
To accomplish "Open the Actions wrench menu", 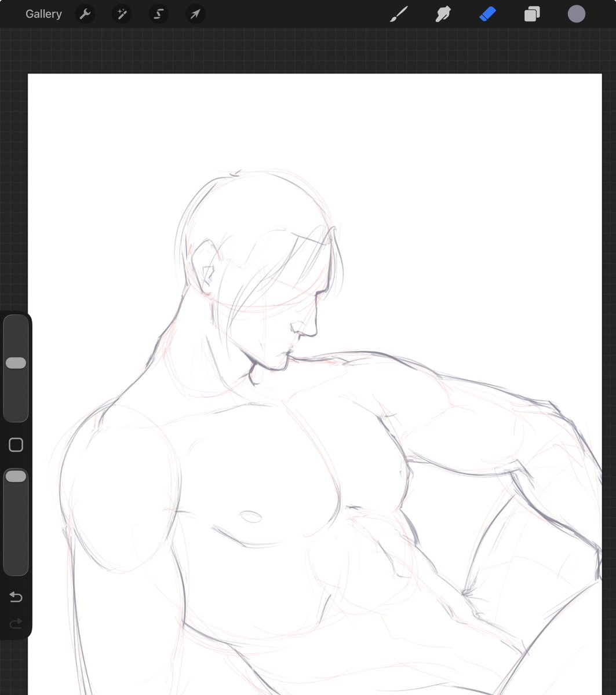I will (85, 14).
